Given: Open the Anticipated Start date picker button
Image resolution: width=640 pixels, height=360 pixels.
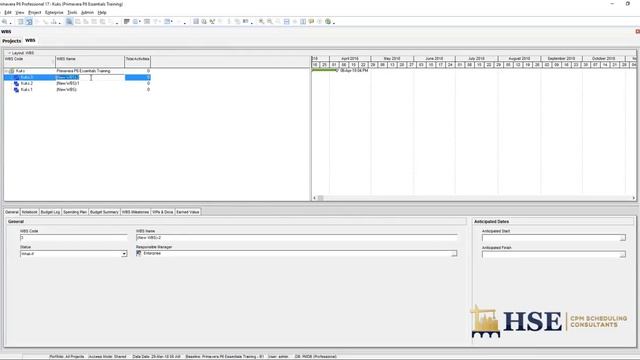Looking at the screenshot, I should [x=622, y=238].
